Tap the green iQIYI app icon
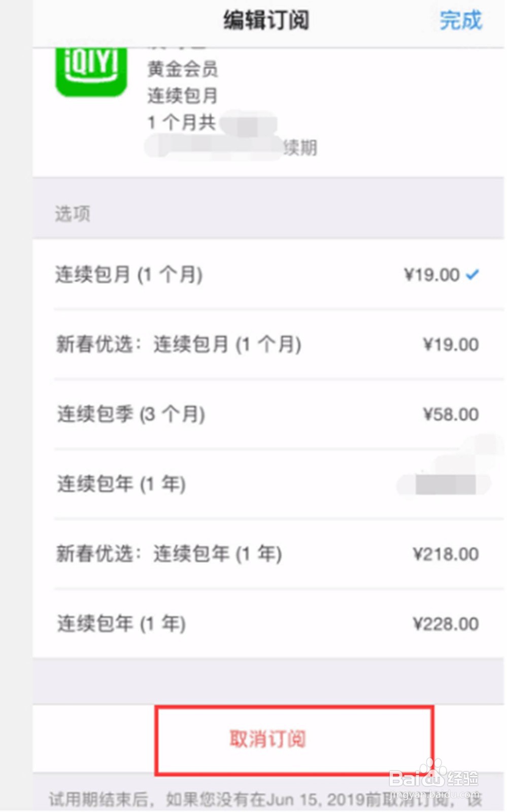The width and height of the screenshot is (507, 812). [91, 70]
